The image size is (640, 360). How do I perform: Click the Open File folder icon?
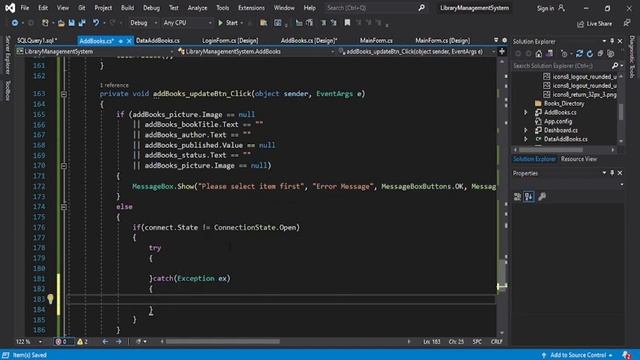[61, 23]
